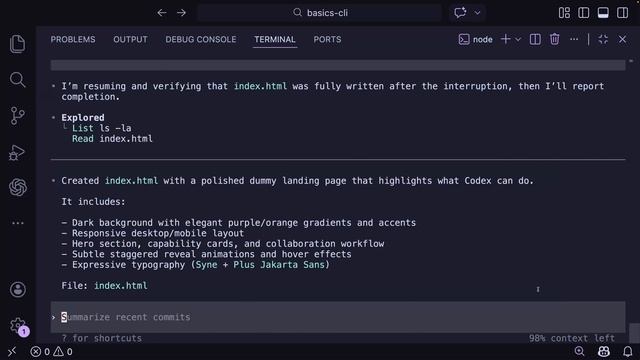
Task: Open the Accounts menu icon
Action: [18, 290]
